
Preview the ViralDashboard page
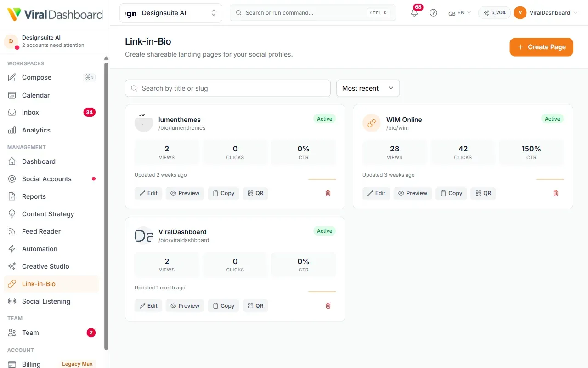185,306
